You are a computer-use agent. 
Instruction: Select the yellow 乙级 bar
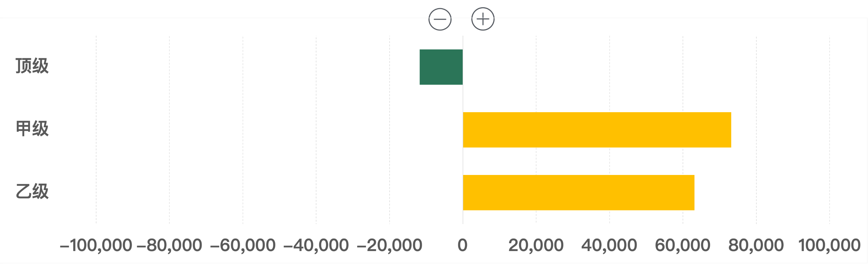coord(579,193)
